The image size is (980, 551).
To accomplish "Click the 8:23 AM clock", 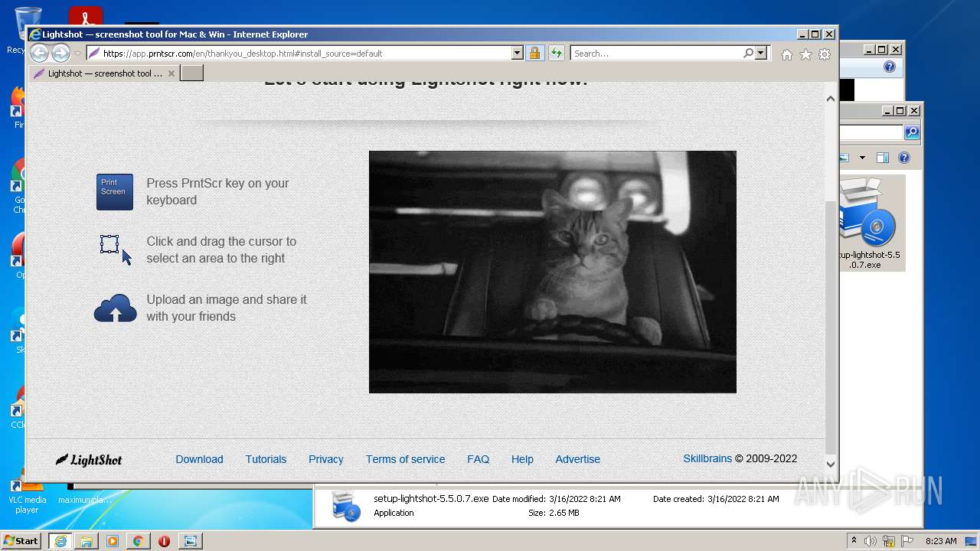I will click(x=941, y=541).
